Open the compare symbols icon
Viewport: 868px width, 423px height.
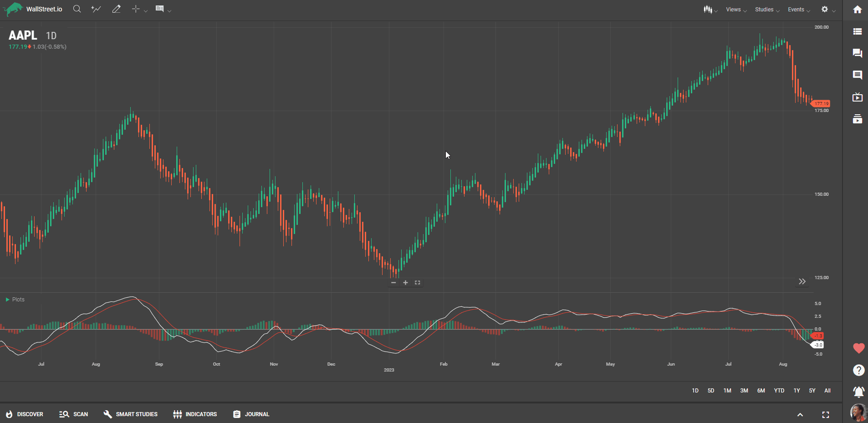[x=96, y=9]
